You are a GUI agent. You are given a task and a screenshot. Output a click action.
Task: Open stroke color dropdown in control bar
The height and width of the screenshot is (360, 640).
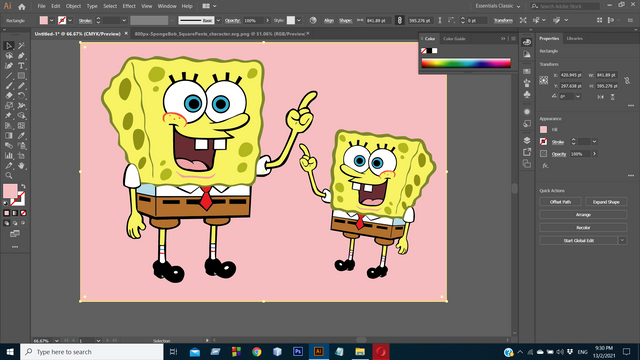(70, 20)
